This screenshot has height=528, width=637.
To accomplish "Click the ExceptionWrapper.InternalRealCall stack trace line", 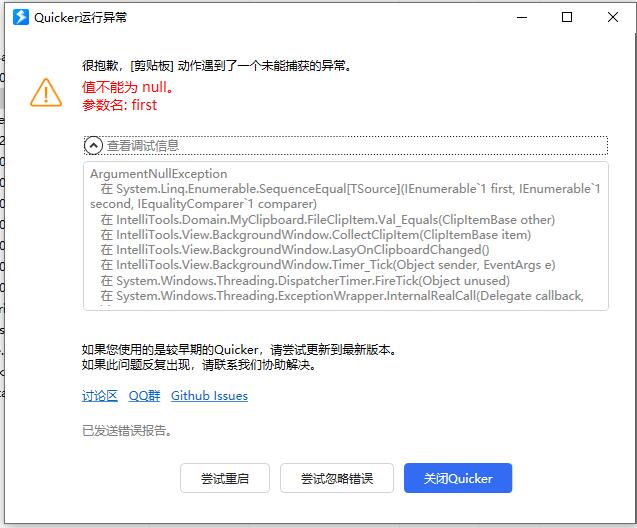I will (x=342, y=296).
